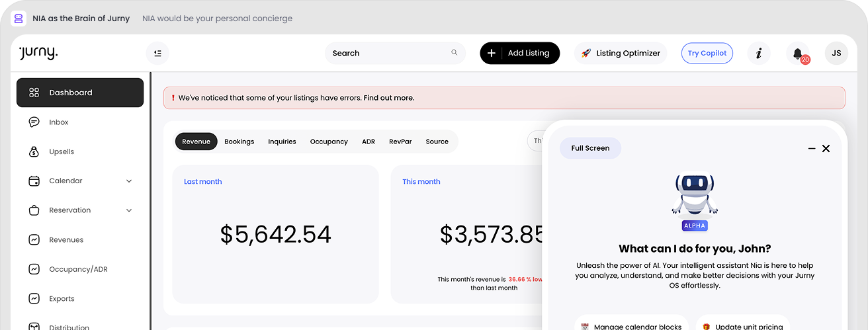Image resolution: width=868 pixels, height=330 pixels.
Task: Click the Add Listing button
Action: tap(519, 54)
